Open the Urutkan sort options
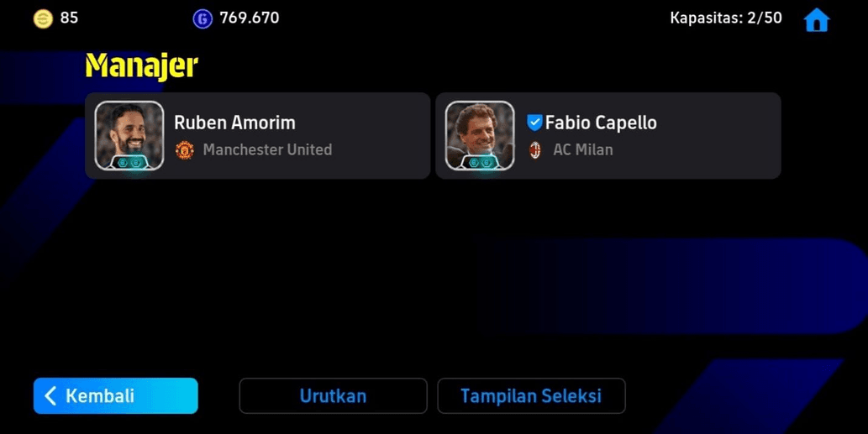868x434 pixels. coord(333,396)
